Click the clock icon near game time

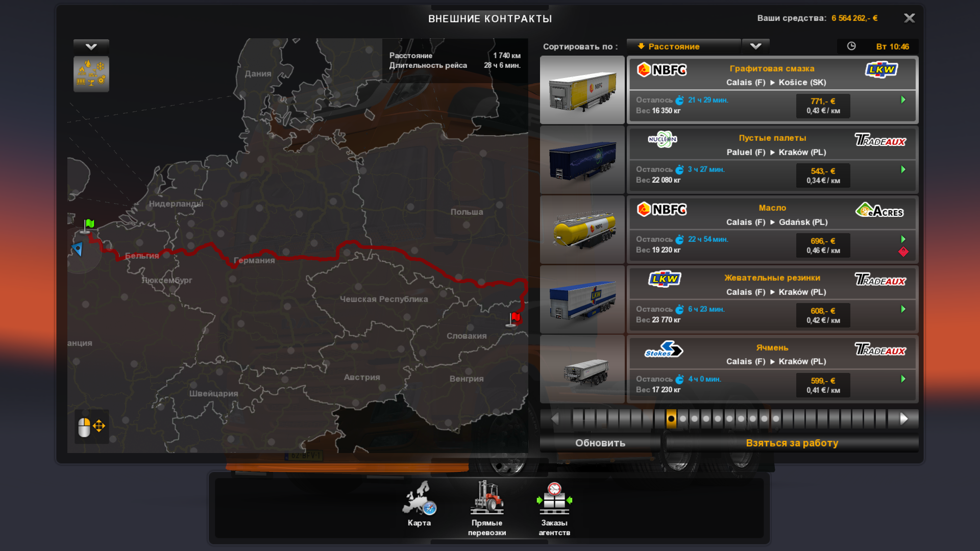(x=851, y=46)
